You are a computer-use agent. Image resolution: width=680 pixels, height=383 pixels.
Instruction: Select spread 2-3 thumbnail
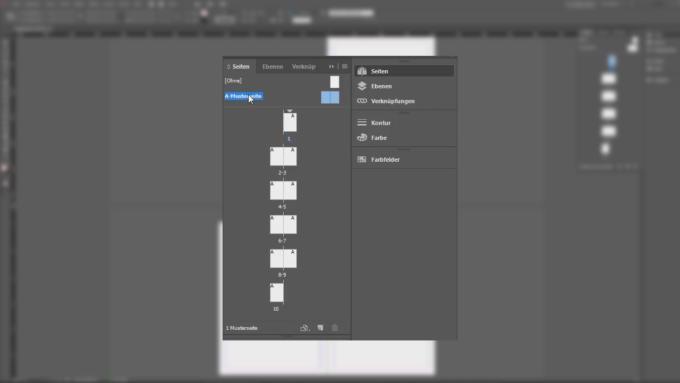coord(283,156)
